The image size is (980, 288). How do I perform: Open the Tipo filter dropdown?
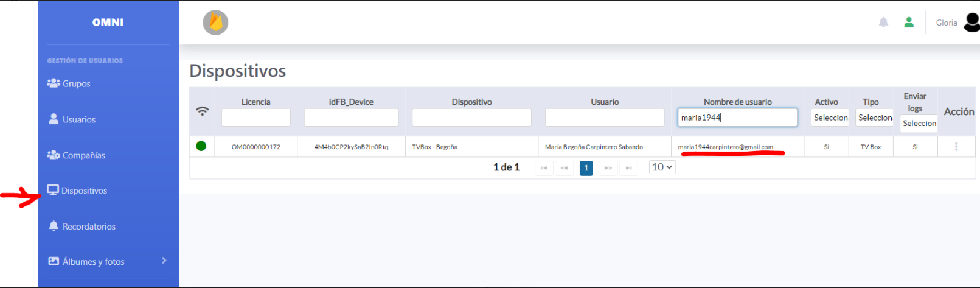tap(874, 118)
